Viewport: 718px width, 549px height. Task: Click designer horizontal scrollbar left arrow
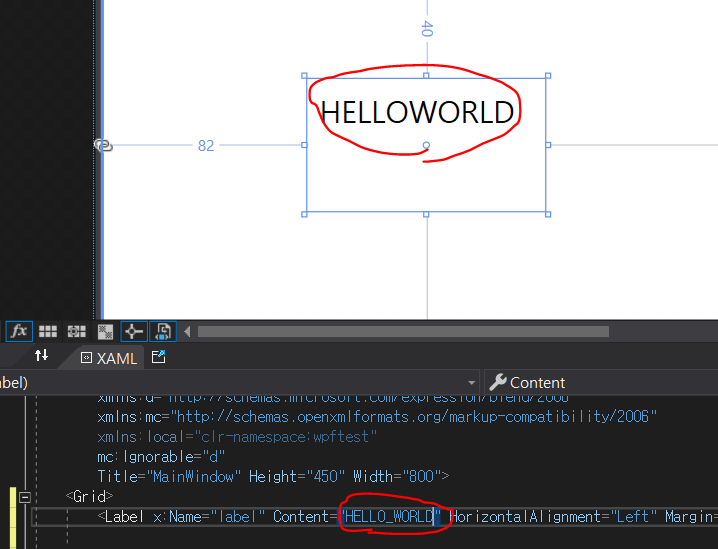[187, 331]
